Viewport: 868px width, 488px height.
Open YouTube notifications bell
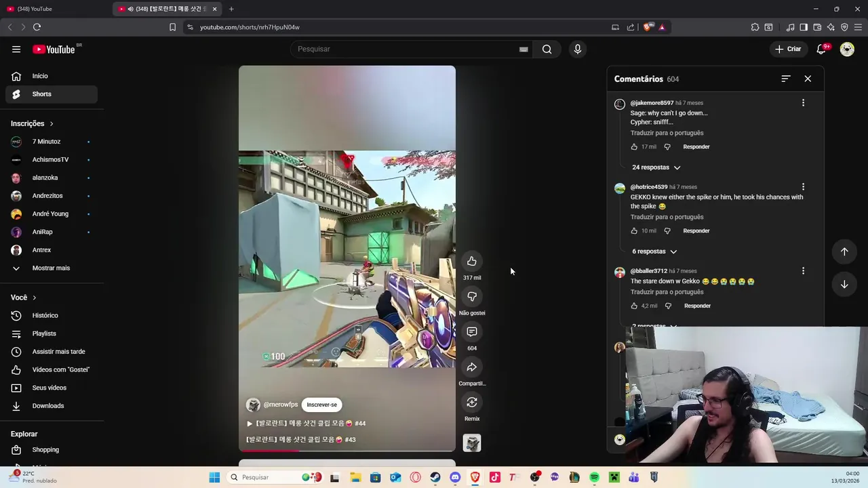pos(821,49)
